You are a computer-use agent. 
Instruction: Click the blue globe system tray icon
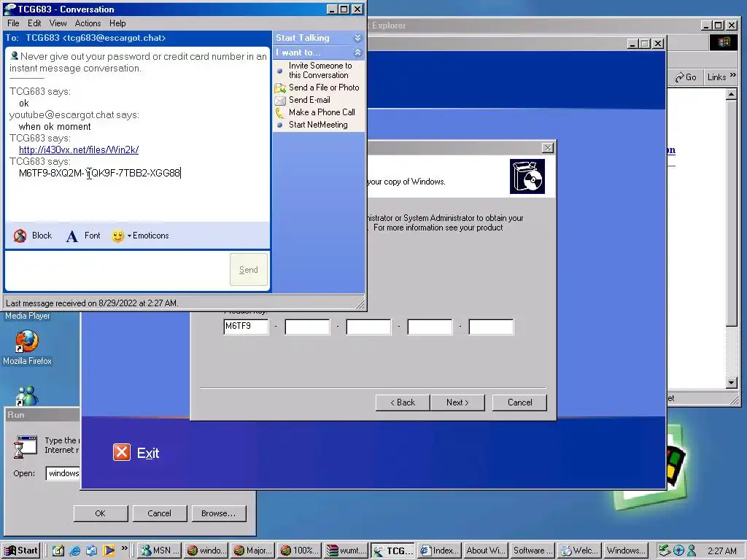coord(679,551)
